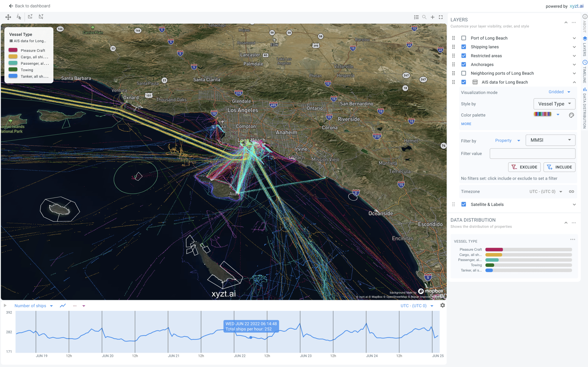Toggle AIS data for Long Beach checkbox
Viewport: 588px width, 367px height.
click(x=464, y=82)
